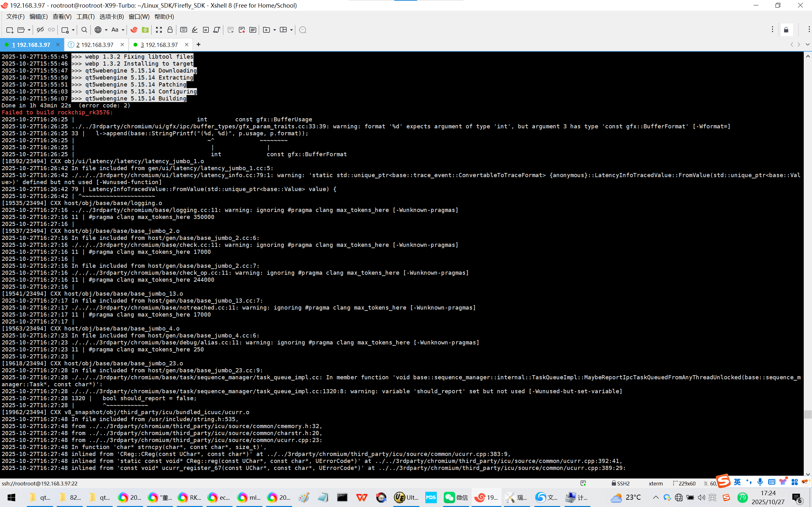Close tab 2 192.168.3.97

coord(122,45)
